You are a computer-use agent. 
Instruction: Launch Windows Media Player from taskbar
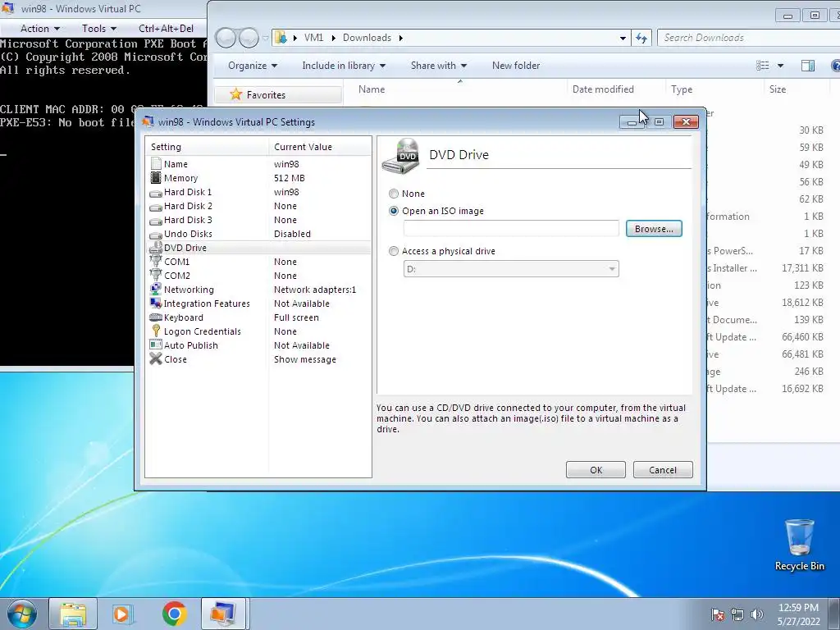[x=123, y=614]
